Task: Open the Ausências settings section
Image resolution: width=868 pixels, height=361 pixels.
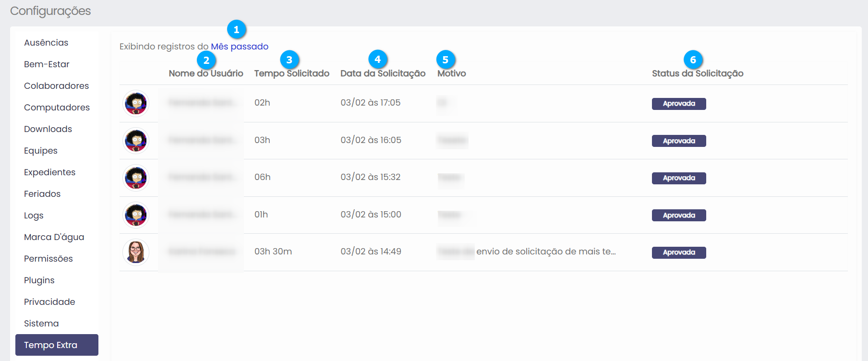Action: point(46,43)
